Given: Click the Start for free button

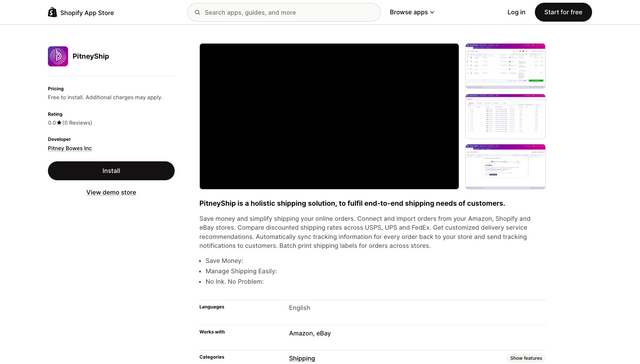Looking at the screenshot, I should pos(563,12).
